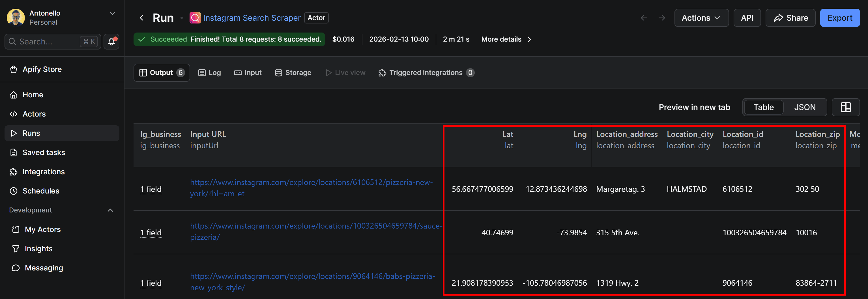Click the Export button

pos(839,18)
